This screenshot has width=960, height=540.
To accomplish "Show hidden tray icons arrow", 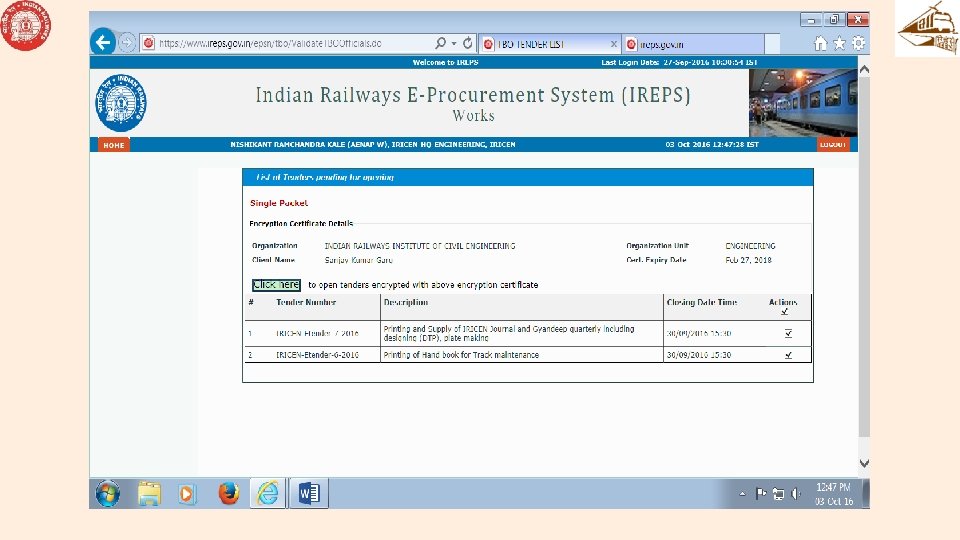I will [743, 493].
